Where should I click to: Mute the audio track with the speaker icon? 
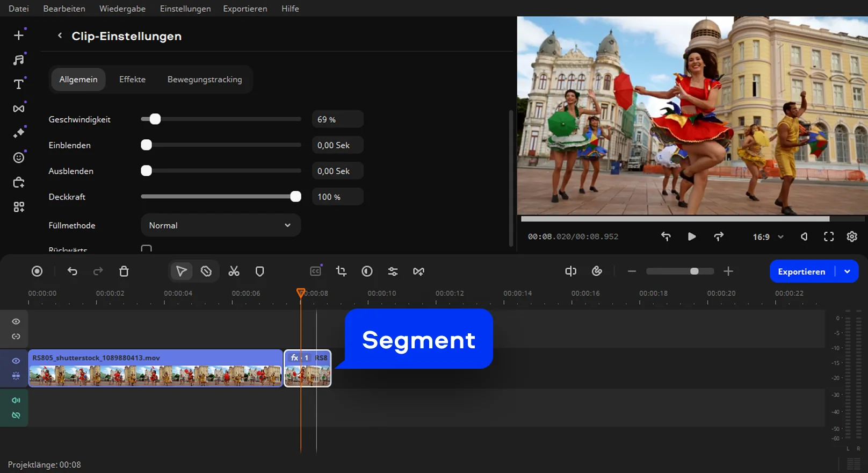[16, 400]
